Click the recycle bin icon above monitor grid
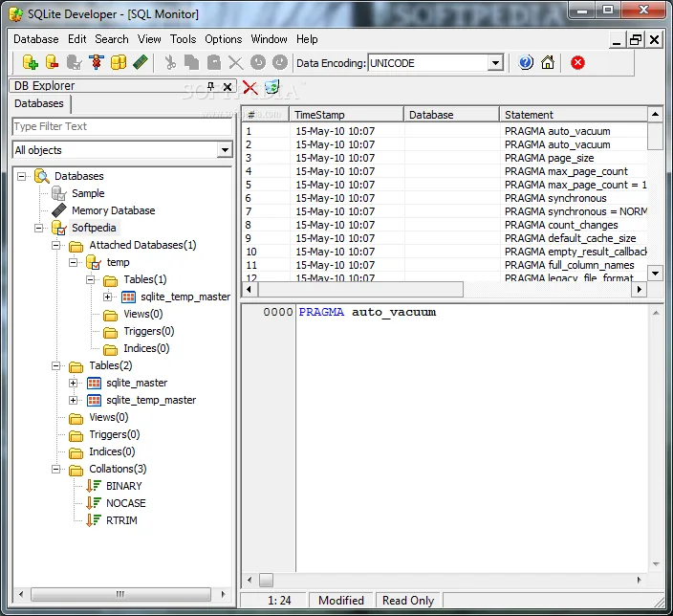 pyautogui.click(x=272, y=87)
